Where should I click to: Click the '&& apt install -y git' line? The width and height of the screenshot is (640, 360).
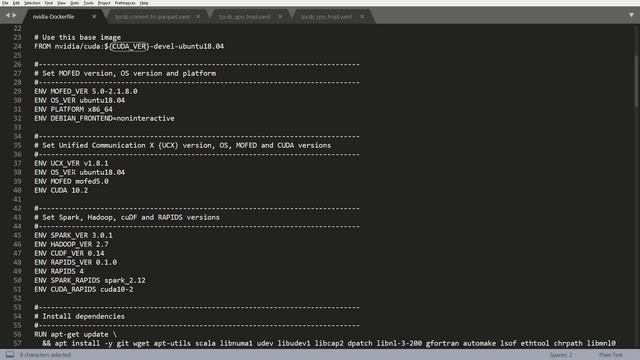point(329,343)
